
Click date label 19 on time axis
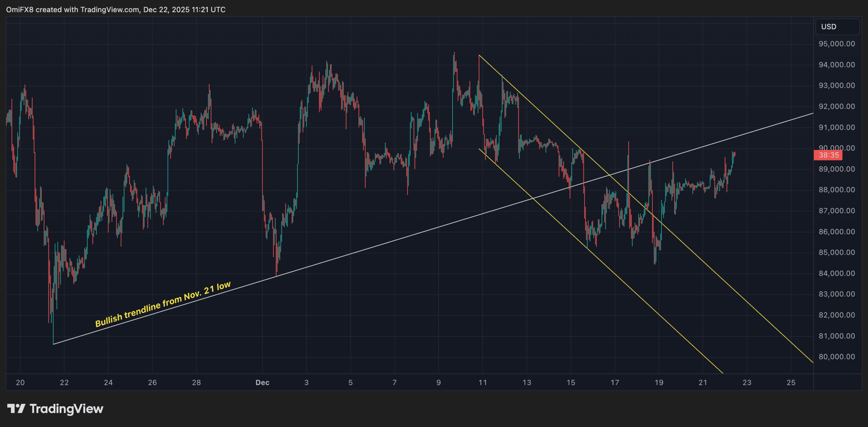(x=658, y=383)
